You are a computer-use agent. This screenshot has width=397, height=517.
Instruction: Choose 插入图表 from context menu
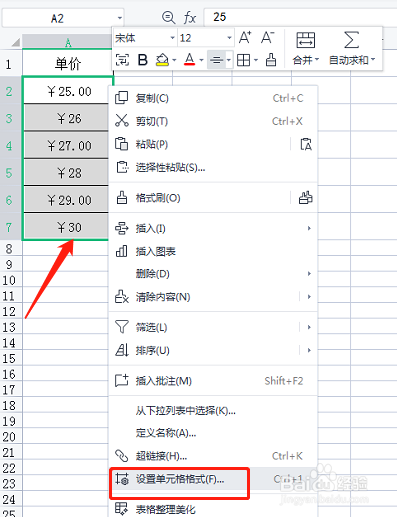pyautogui.click(x=213, y=251)
